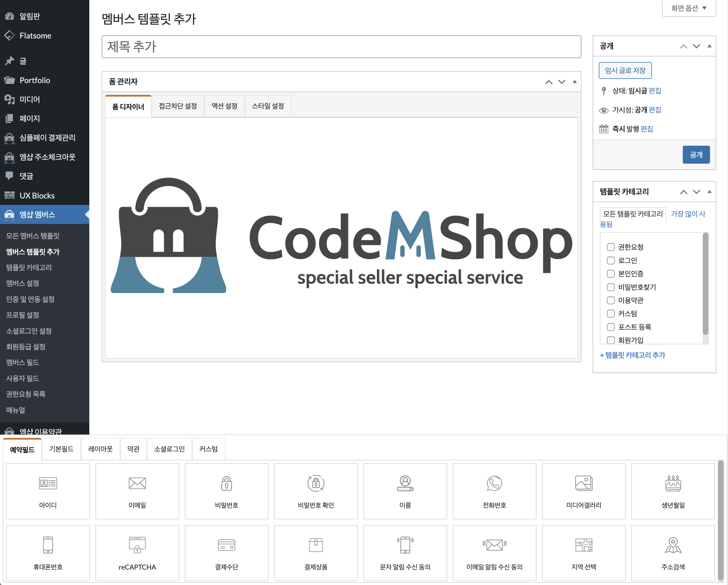Screen dimensions: 728x585
Task: Collapse the 공개 publish panel
Action: pos(709,46)
